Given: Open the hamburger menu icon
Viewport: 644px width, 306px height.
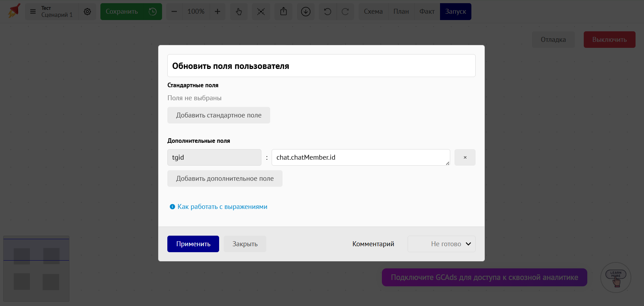Looking at the screenshot, I should (x=33, y=12).
